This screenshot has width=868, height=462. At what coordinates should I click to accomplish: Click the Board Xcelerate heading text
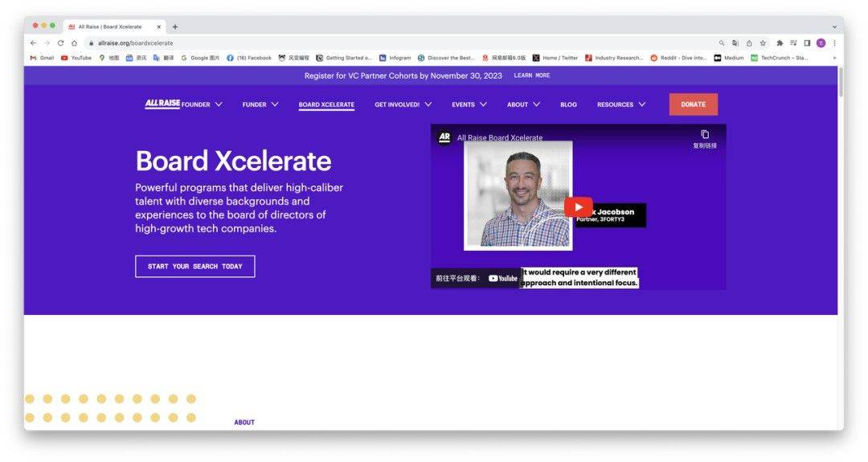(x=233, y=161)
